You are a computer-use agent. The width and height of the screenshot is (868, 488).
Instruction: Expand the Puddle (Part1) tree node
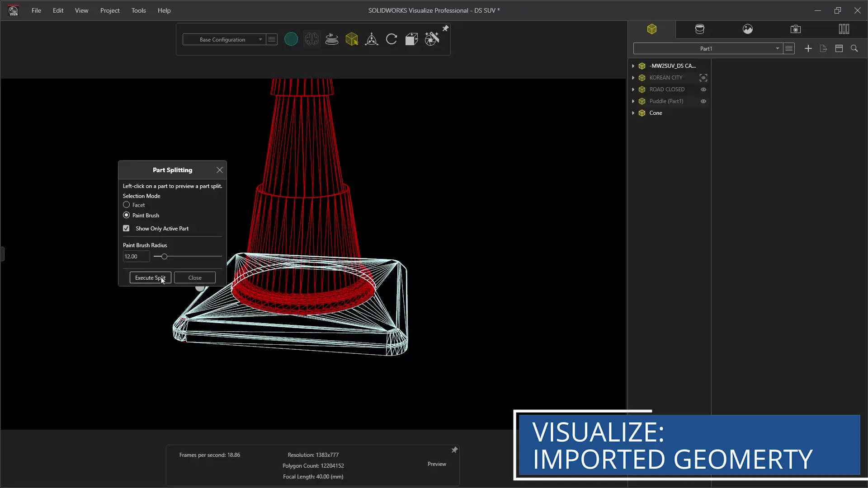coord(633,101)
